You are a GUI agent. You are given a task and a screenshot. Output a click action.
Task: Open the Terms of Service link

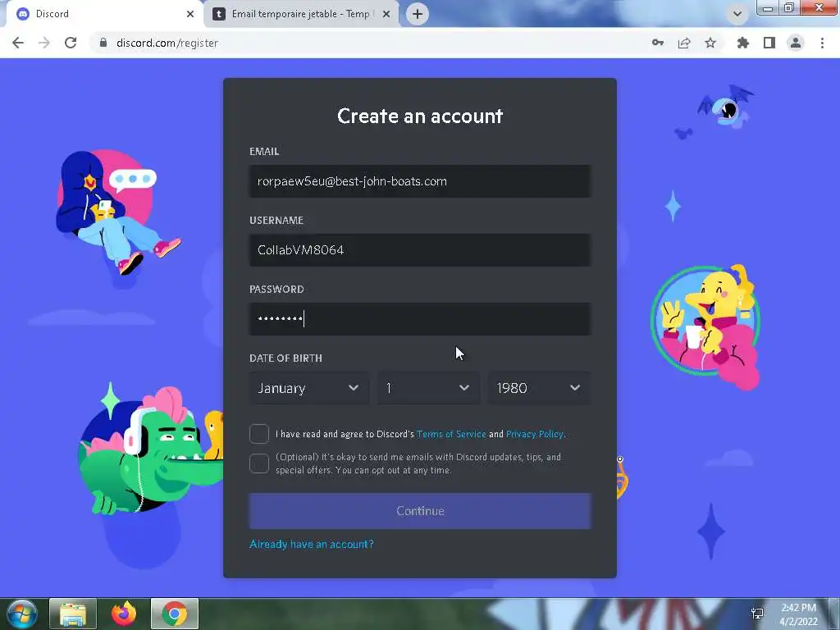pyautogui.click(x=451, y=434)
